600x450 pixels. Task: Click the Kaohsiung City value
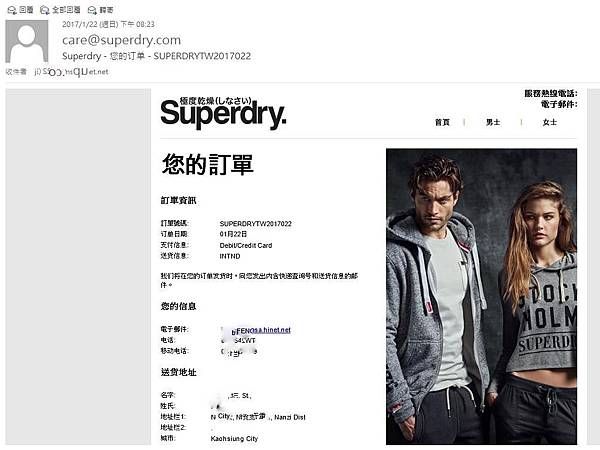click(x=234, y=439)
